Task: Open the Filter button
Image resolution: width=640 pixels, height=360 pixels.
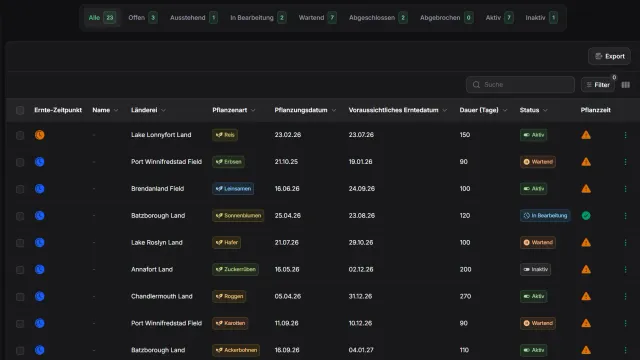Action: point(598,85)
